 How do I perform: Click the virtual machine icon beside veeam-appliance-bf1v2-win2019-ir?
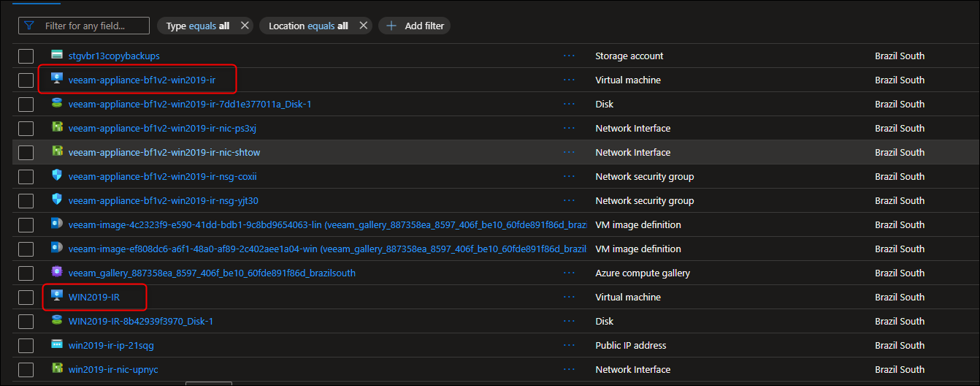point(57,80)
